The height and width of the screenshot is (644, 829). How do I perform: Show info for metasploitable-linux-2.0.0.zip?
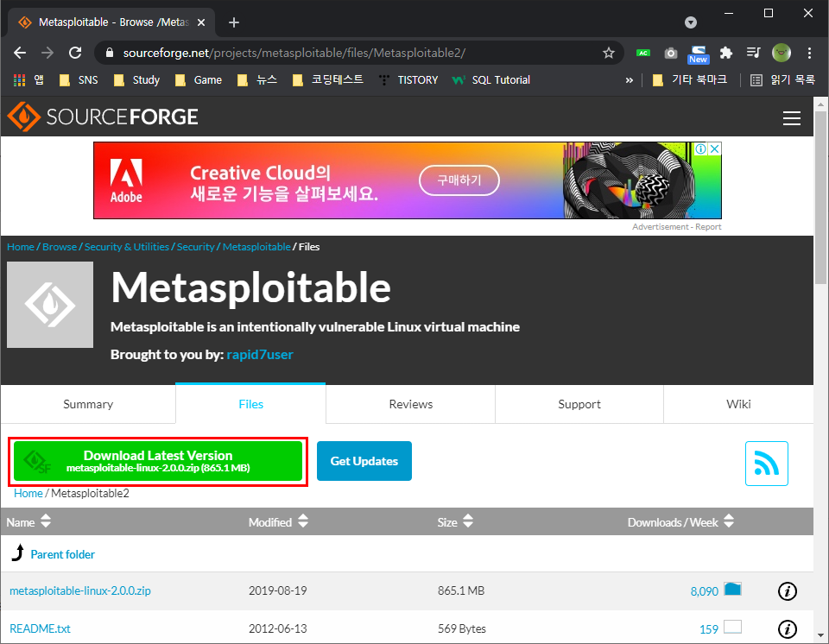(x=788, y=590)
